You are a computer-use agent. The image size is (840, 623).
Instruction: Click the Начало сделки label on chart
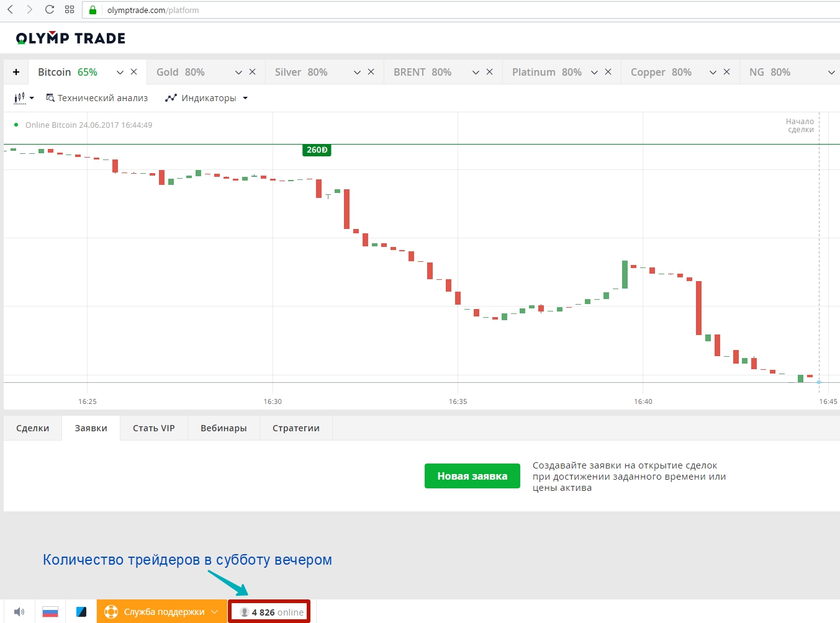pos(800,125)
